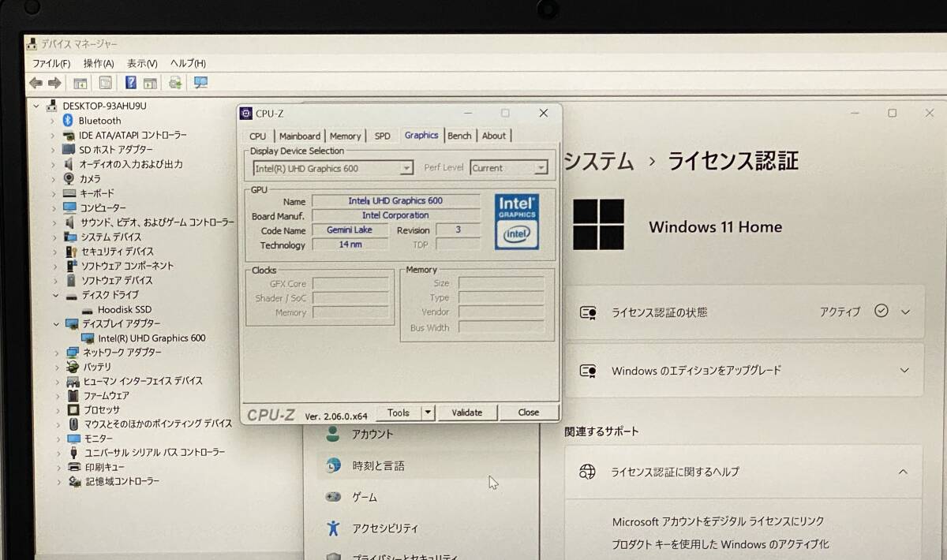The image size is (947, 560).
Task: Switch to the CPU tab in CPU-Z
Action: [x=257, y=136]
